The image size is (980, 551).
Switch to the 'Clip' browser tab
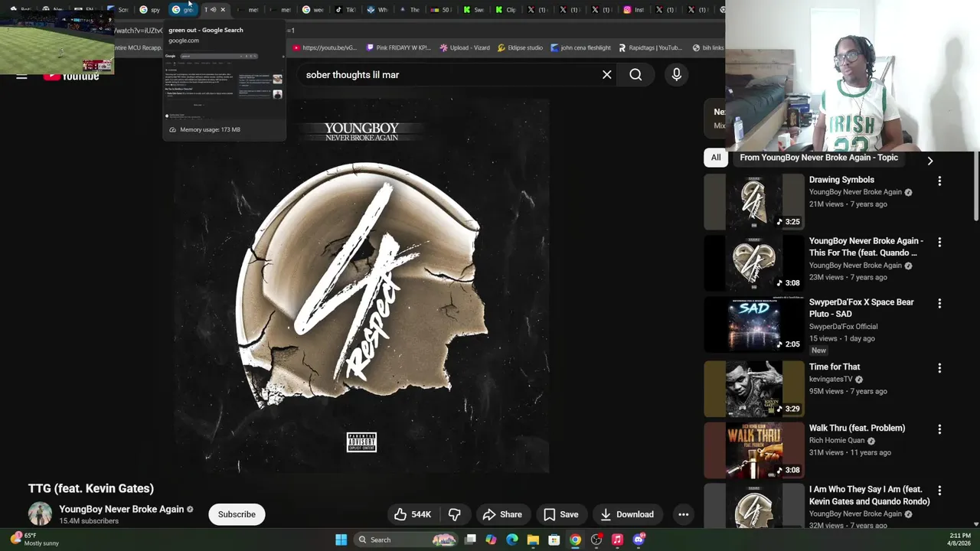pyautogui.click(x=506, y=10)
